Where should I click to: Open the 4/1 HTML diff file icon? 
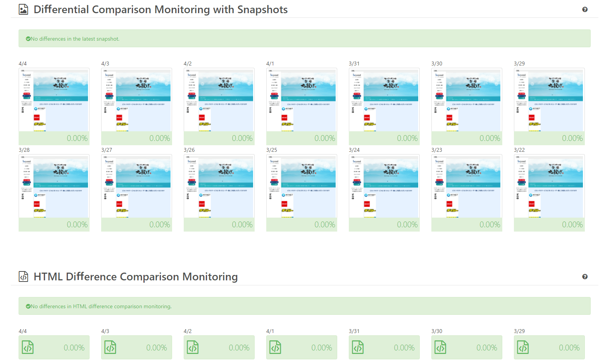pyautogui.click(x=275, y=347)
